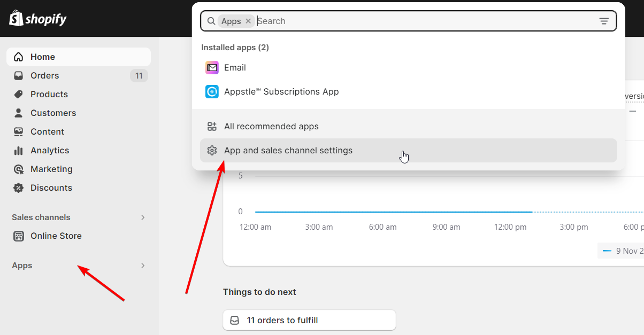
Task: Click the Discounts percent badge icon
Action: [19, 188]
